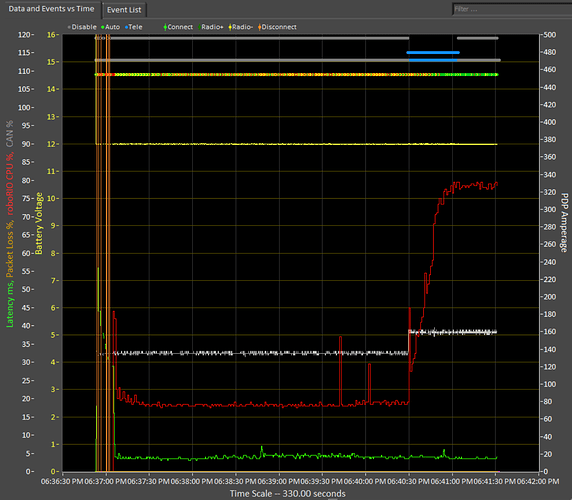572x500 pixels.
Task: Click the white CAN utilization trace
Action: (255, 353)
